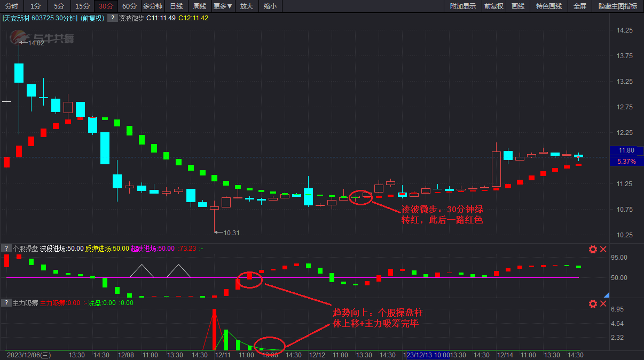
Task: Select the active 30分 period tab
Action: [x=106, y=6]
